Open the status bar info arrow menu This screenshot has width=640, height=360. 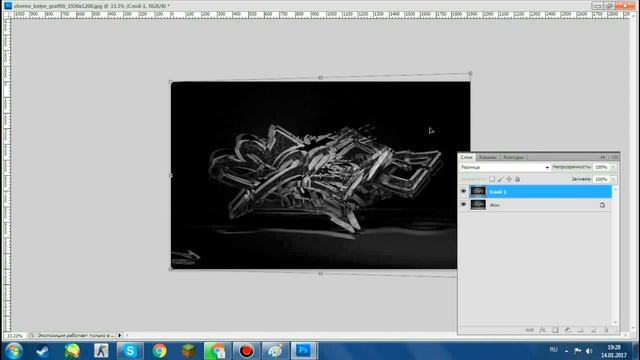coord(120,336)
